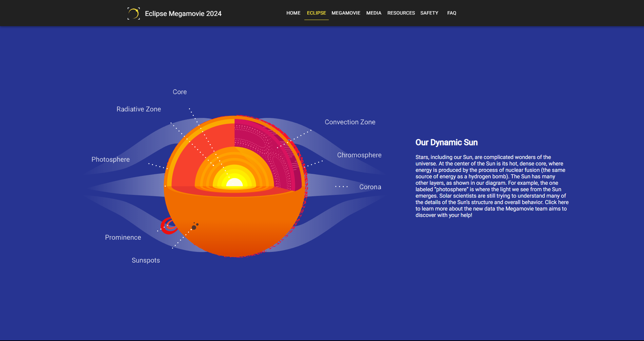Click the Convection Zone label
The height and width of the screenshot is (341, 644).
[x=350, y=122]
